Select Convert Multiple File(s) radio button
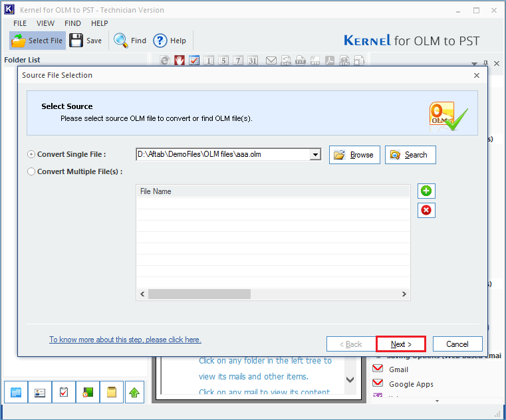Viewport: 506px width, 420px height. [31, 171]
